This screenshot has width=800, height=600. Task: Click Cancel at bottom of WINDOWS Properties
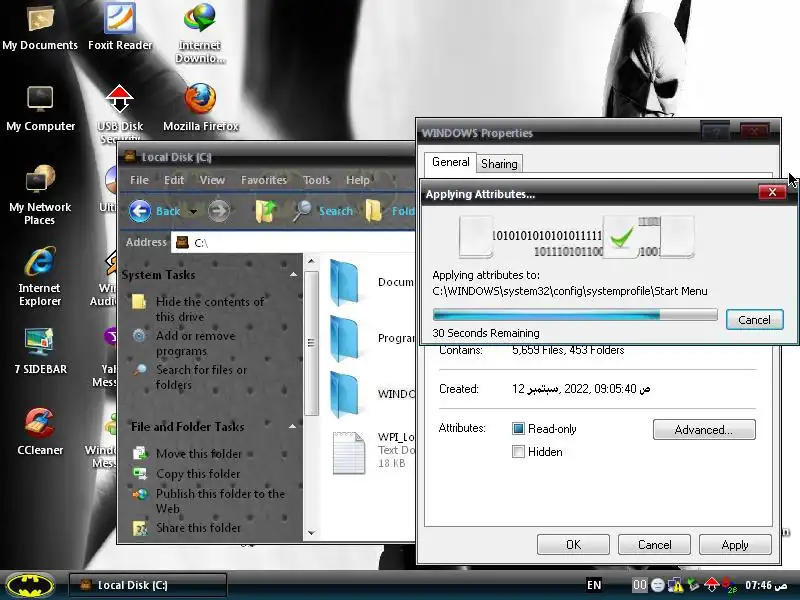coord(655,544)
